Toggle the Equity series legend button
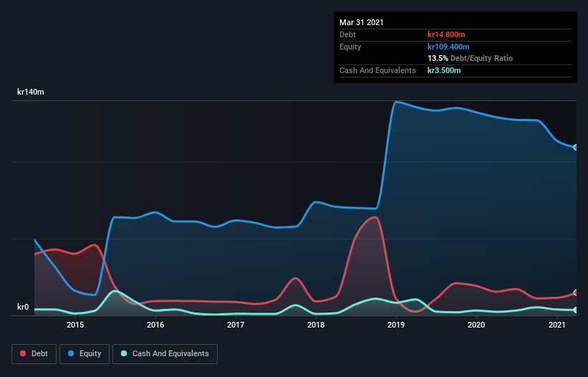588x377 pixels. [x=85, y=354]
